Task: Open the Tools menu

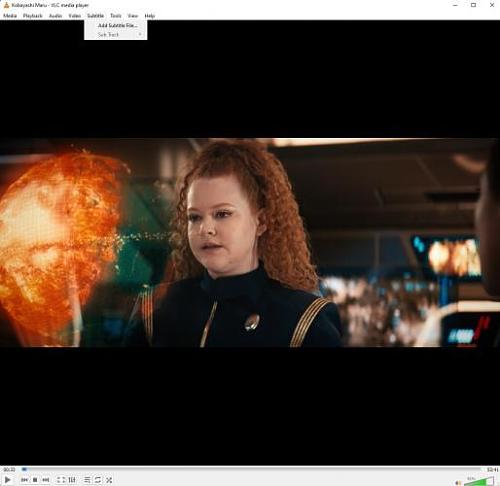Action: pyautogui.click(x=116, y=16)
